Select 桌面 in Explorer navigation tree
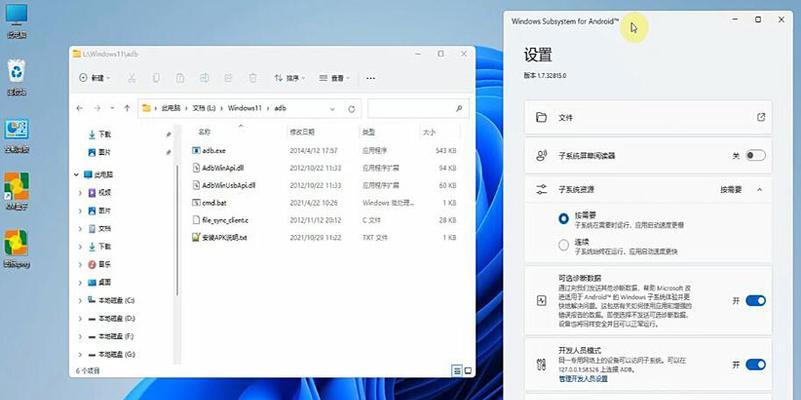This screenshot has height=400, width=801. coord(104,283)
